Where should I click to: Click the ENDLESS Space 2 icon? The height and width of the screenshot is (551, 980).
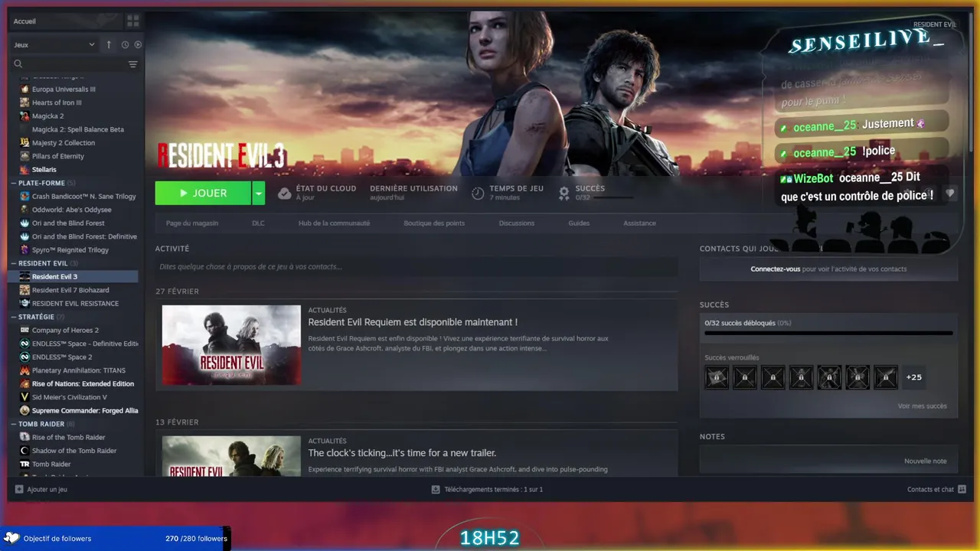pyautogui.click(x=25, y=357)
